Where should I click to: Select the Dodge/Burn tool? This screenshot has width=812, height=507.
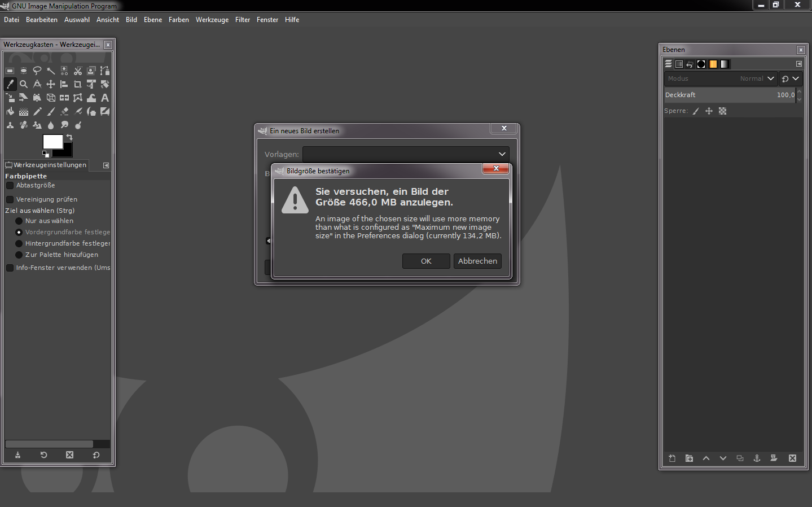pos(78,125)
